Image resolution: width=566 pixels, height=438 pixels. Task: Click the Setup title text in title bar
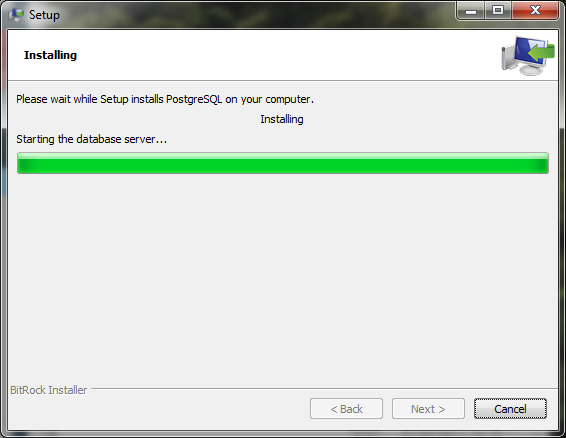44,15
